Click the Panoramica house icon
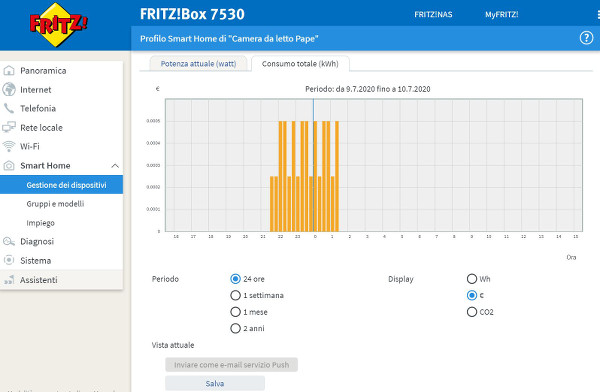 tap(9, 70)
